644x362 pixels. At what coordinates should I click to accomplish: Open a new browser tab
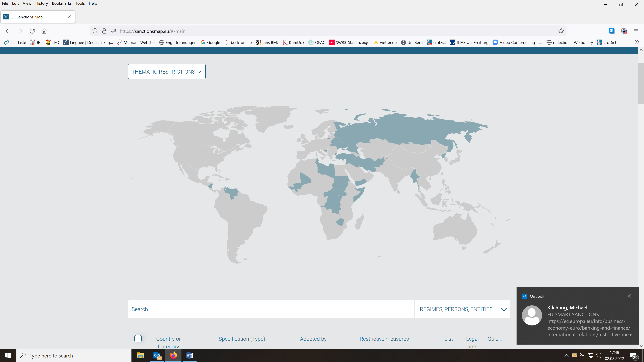(x=82, y=17)
